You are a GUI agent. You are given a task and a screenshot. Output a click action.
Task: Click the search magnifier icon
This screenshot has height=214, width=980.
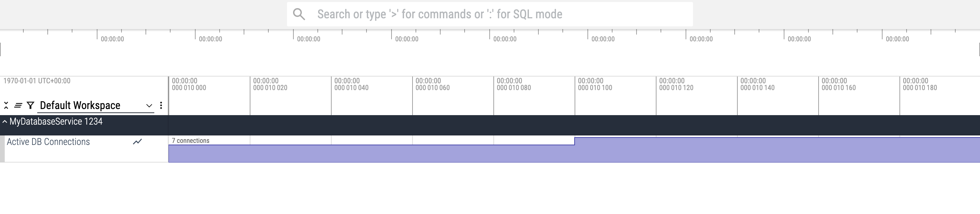(x=299, y=15)
